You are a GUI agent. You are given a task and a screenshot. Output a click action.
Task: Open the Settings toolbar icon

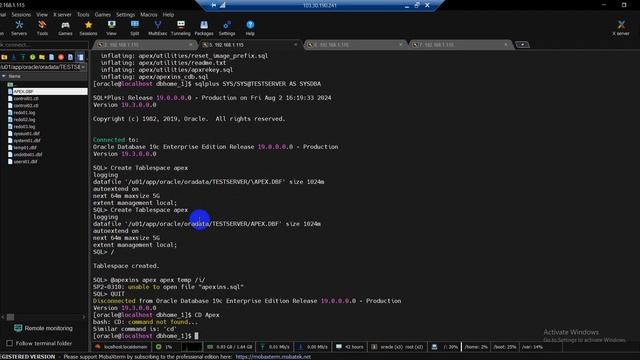[227, 28]
